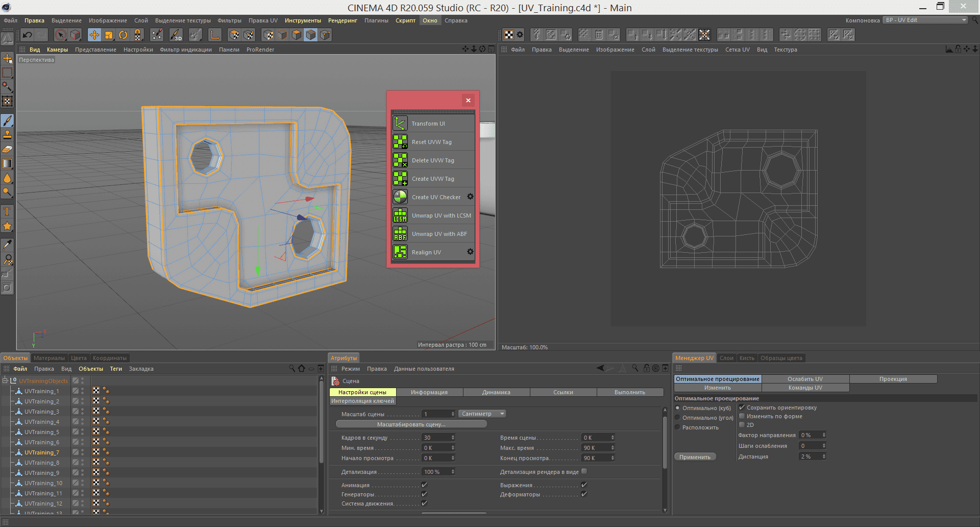Select the Eyedropper tool icon

click(x=7, y=245)
